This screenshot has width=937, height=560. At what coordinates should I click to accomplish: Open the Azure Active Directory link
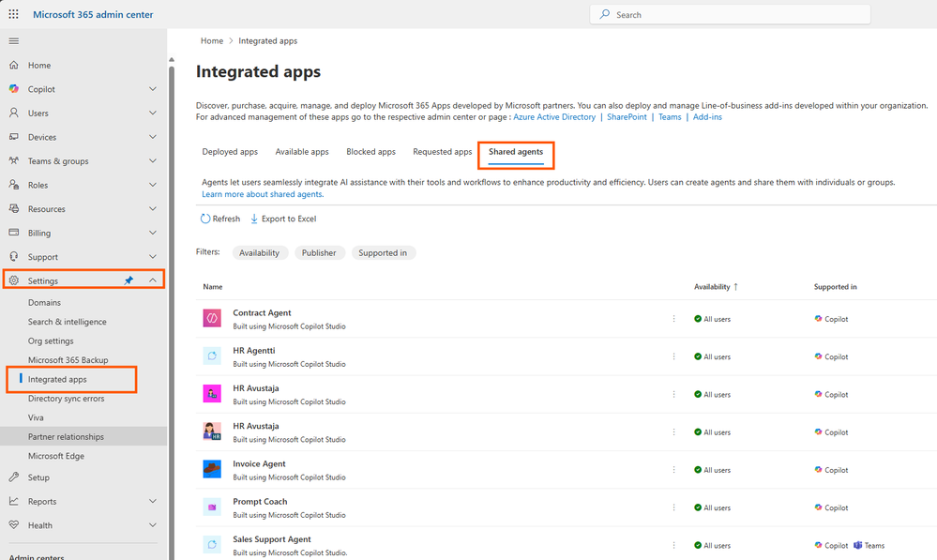(554, 117)
